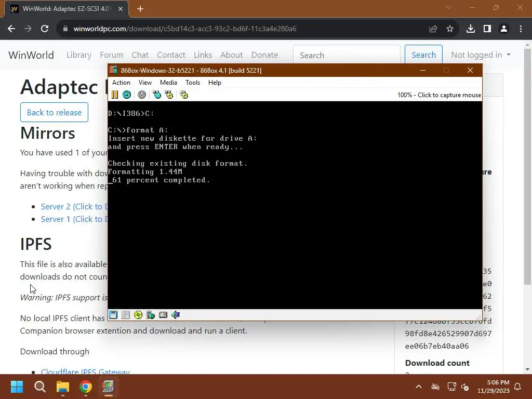Click the teal hard reset icon in 86Box

(127, 95)
